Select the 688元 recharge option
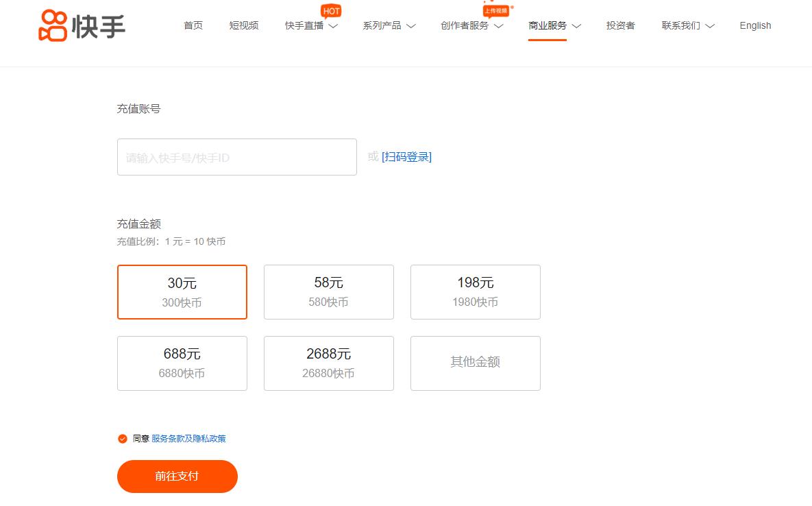 pyautogui.click(x=182, y=363)
